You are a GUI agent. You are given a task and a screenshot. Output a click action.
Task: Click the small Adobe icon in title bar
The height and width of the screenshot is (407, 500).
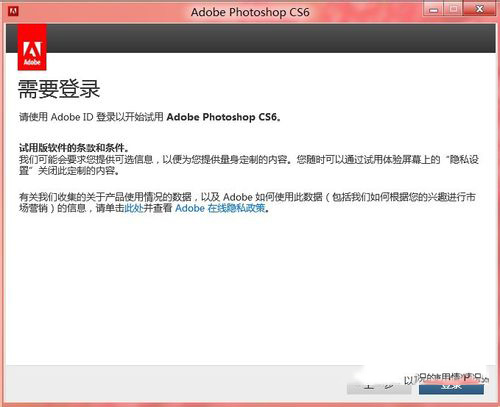coord(14,12)
